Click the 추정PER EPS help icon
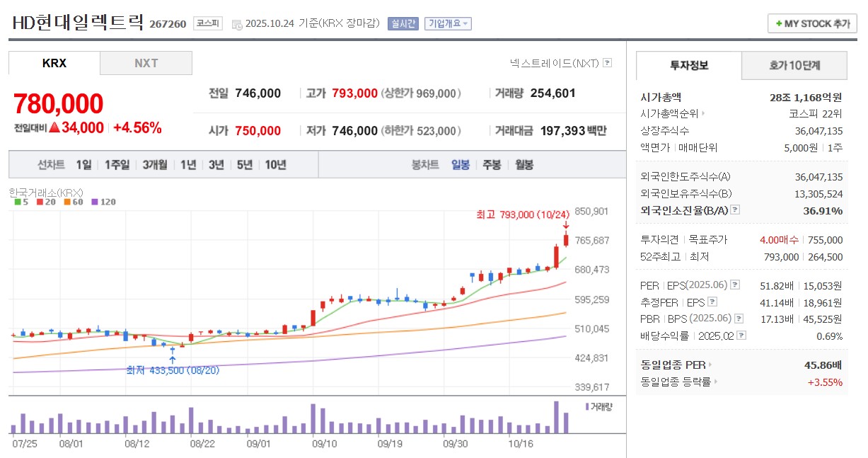 (x=712, y=302)
